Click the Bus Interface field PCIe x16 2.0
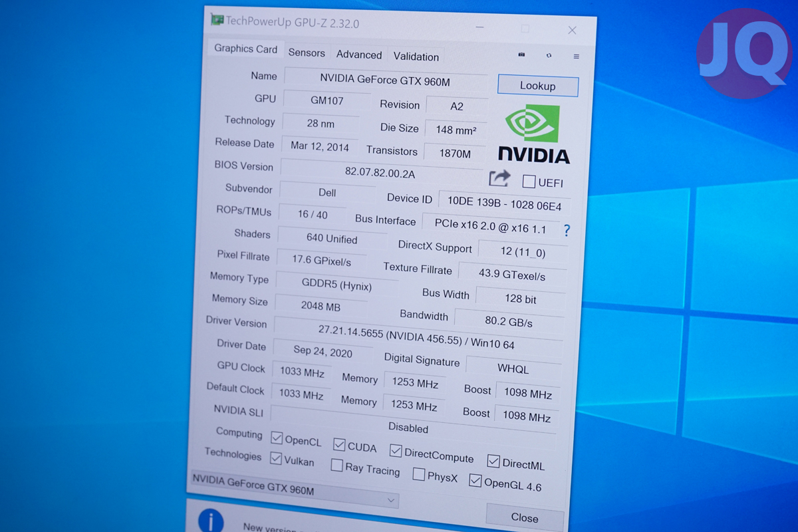Image resolution: width=798 pixels, height=532 pixels. click(491, 226)
